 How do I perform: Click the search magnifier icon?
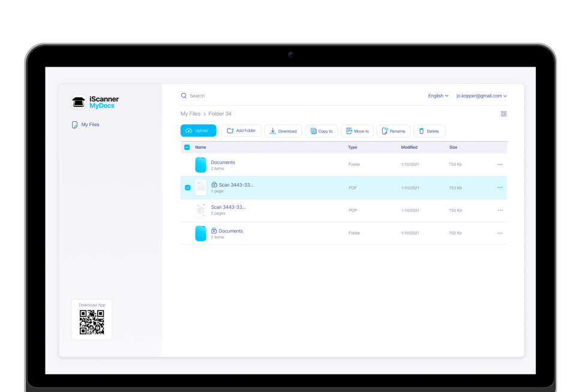(x=184, y=95)
